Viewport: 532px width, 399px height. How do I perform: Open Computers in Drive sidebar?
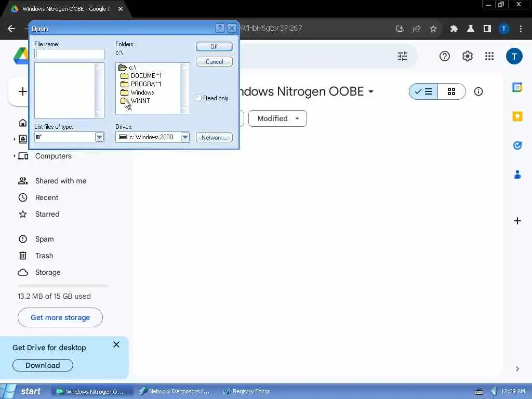point(54,156)
